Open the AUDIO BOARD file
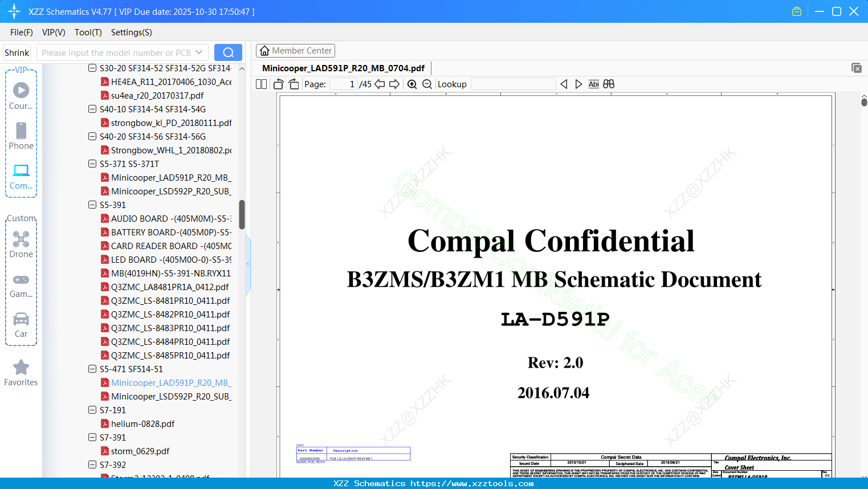This screenshot has width=868, height=489. 166,219
